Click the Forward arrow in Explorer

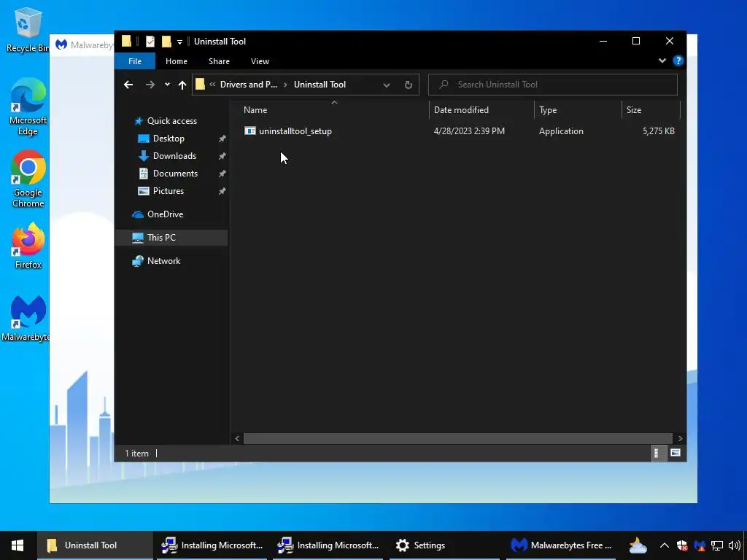150,85
